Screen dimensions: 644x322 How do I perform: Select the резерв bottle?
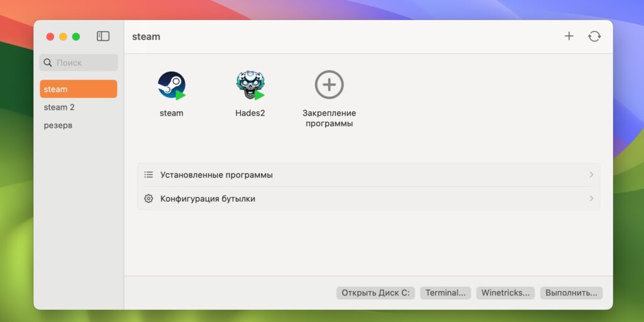(x=79, y=125)
